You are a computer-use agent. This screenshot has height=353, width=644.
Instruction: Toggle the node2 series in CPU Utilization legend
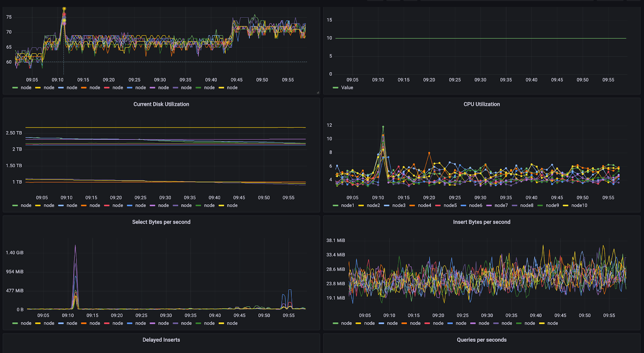coord(373,206)
